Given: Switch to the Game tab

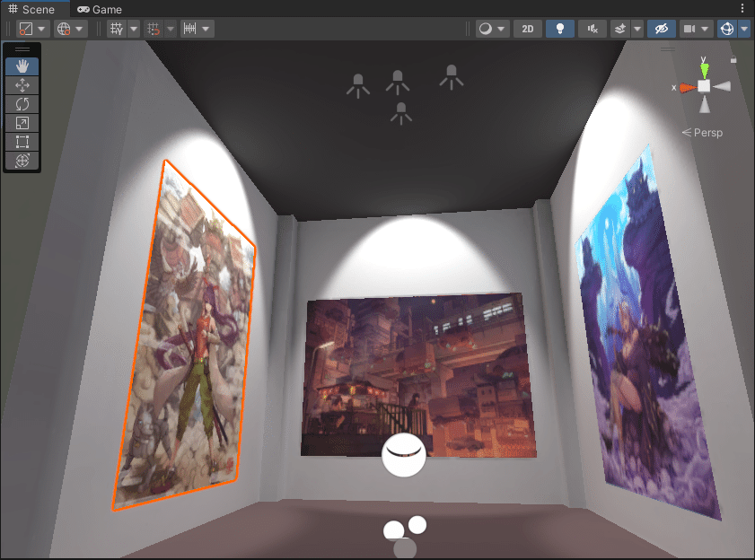Looking at the screenshot, I should tap(100, 9).
